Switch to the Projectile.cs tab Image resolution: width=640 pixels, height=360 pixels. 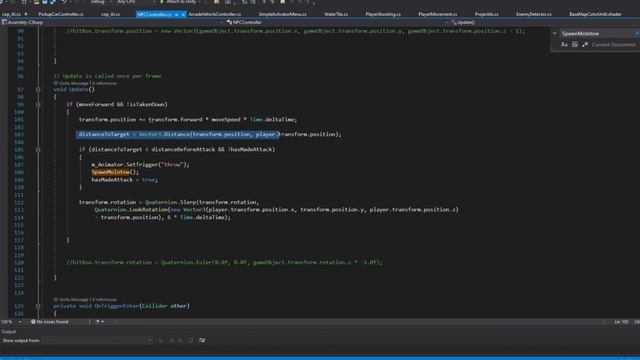486,14
